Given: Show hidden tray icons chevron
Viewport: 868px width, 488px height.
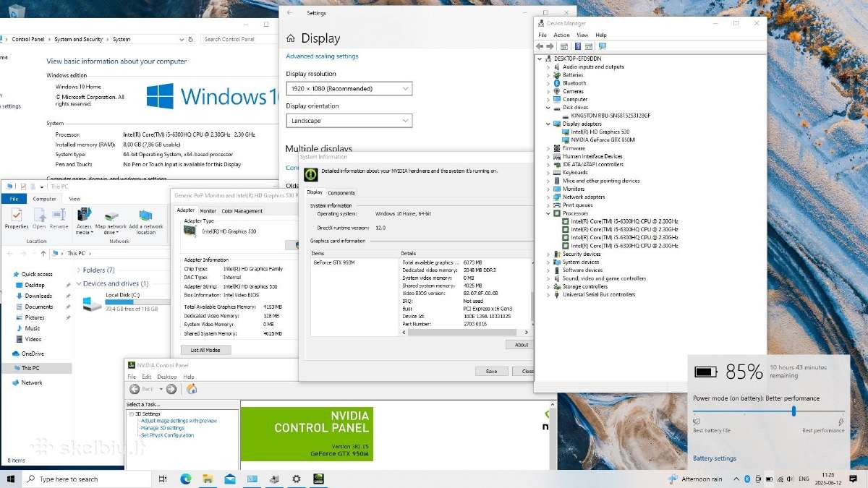Looking at the screenshot, I should tap(736, 479).
